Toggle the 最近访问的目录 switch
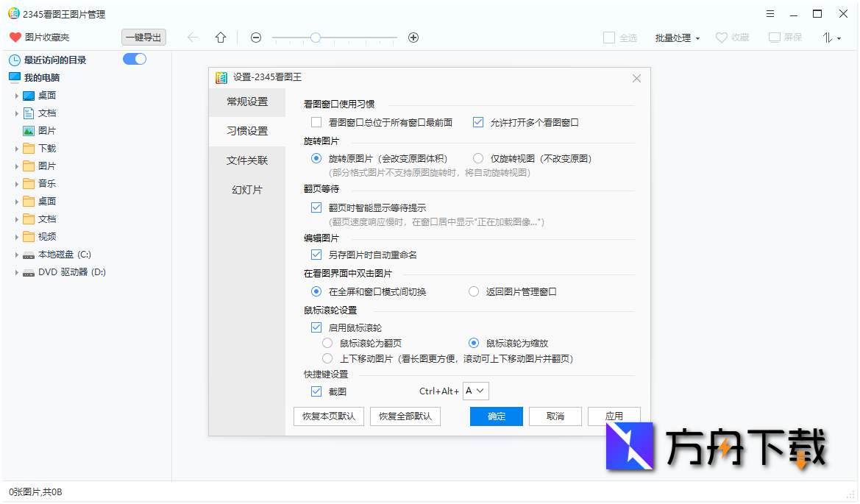Viewport: 860px width, 504px height. click(135, 59)
